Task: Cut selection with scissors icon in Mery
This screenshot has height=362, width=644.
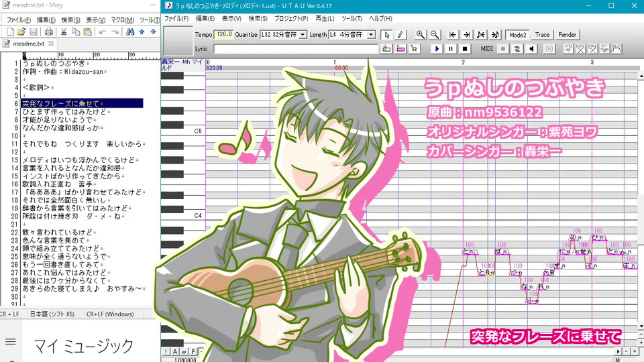Action: 64,32
